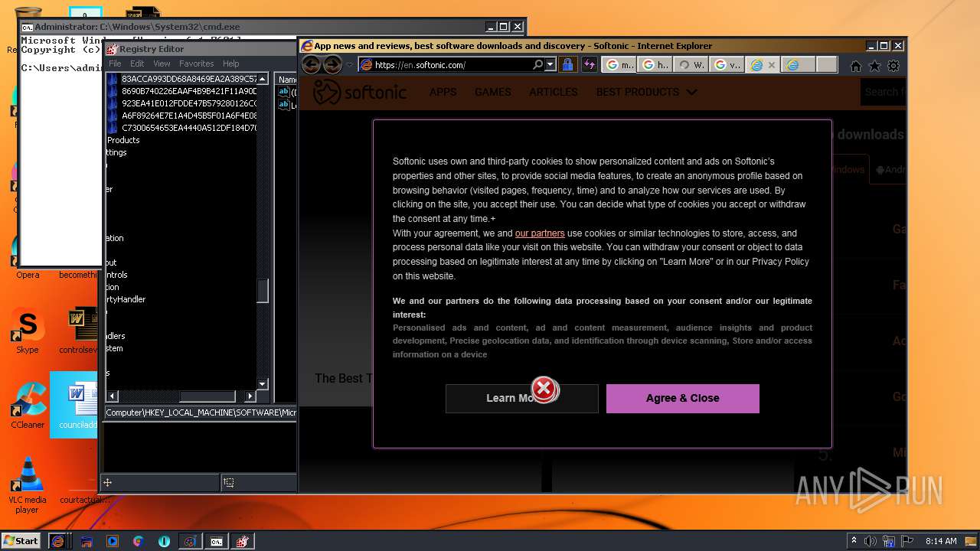
Task: Click the security lock icon beside address bar
Action: coord(567,65)
